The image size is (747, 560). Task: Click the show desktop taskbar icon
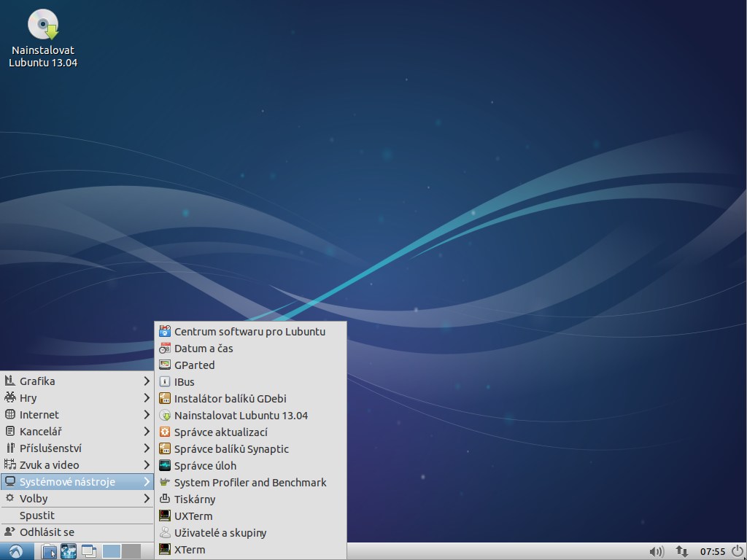coord(89,551)
